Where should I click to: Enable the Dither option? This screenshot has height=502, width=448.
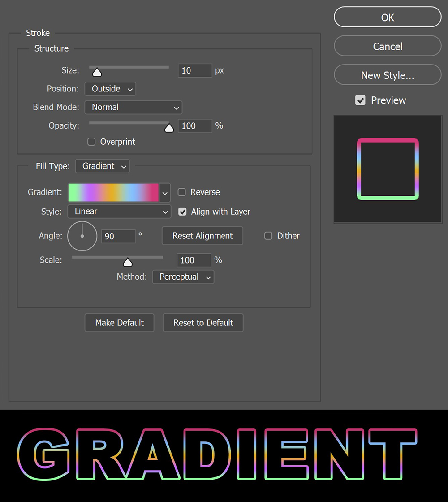268,235
